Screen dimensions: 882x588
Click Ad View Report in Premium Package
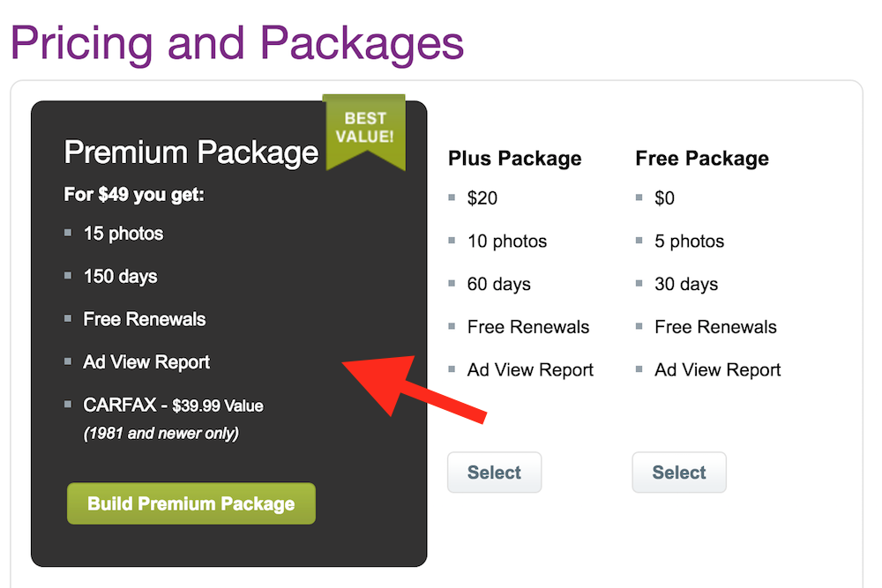(146, 362)
